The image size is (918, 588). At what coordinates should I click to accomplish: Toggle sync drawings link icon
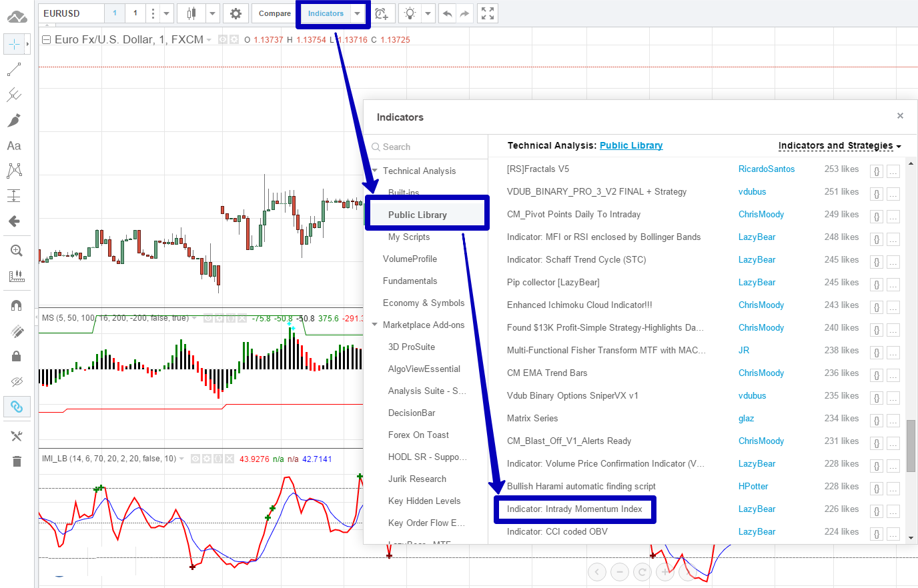tap(17, 407)
